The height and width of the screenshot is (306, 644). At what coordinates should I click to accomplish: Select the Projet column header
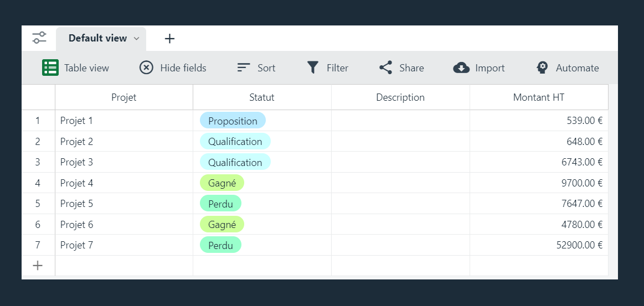click(124, 97)
